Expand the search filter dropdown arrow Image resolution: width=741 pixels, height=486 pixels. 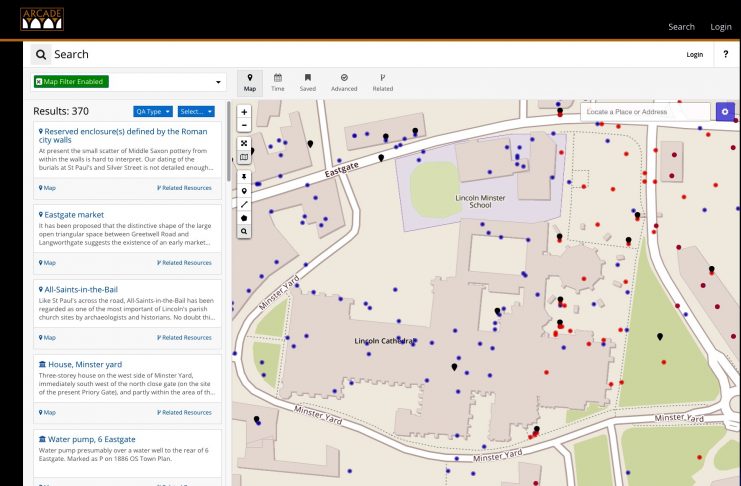pos(218,81)
